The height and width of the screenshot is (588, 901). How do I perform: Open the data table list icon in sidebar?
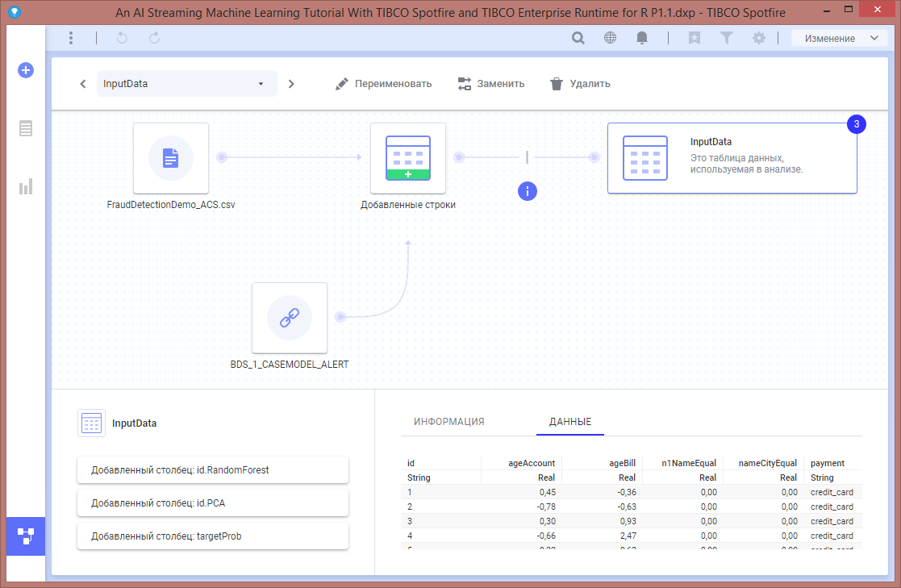point(26,128)
